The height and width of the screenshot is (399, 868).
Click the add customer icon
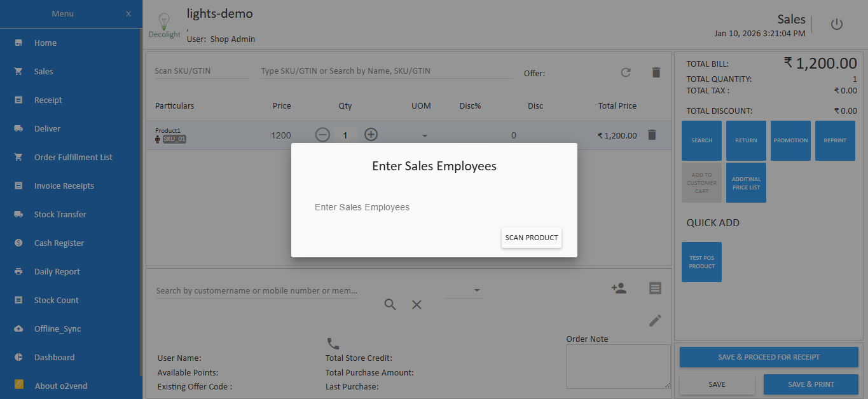coord(618,288)
